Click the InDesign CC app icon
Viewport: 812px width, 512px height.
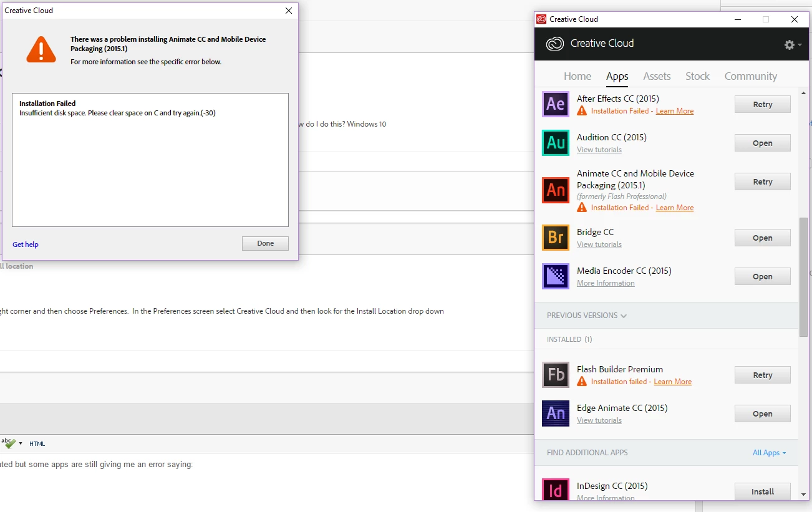click(555, 490)
